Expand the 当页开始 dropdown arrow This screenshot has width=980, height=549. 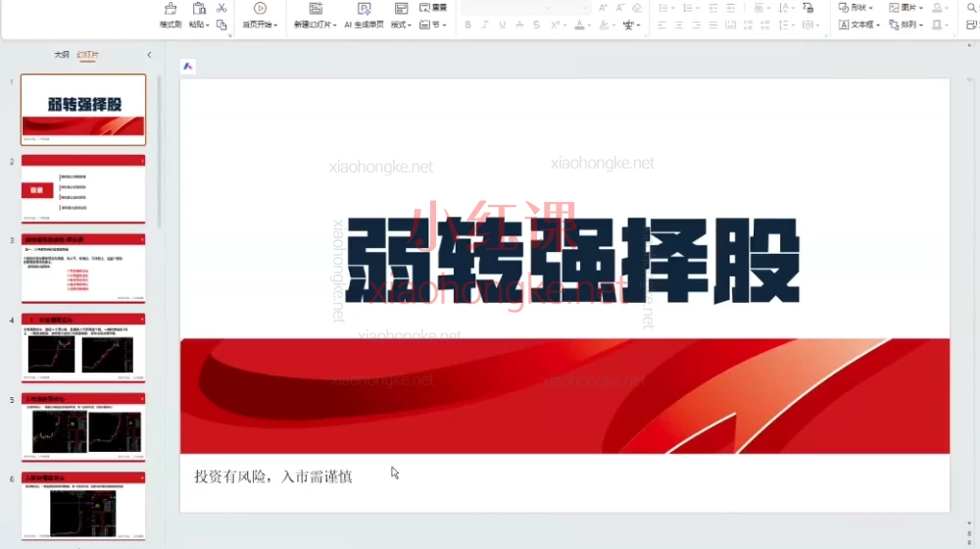(275, 25)
